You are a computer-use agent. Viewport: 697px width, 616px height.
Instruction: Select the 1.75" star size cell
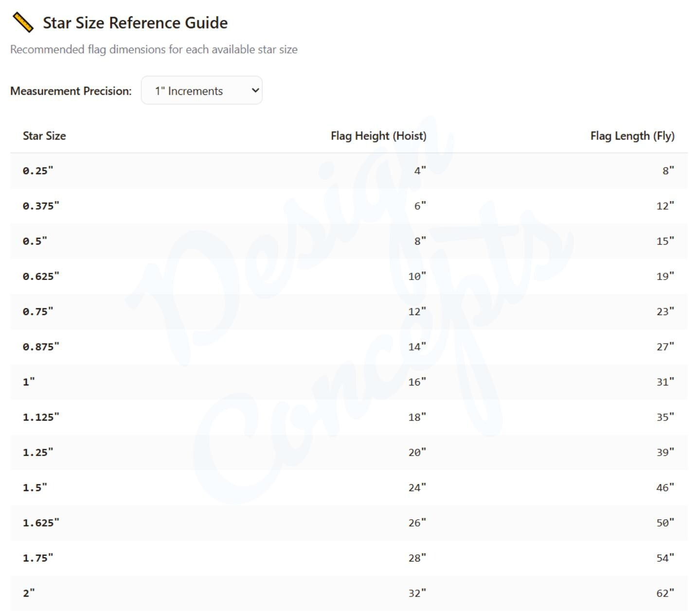38,558
